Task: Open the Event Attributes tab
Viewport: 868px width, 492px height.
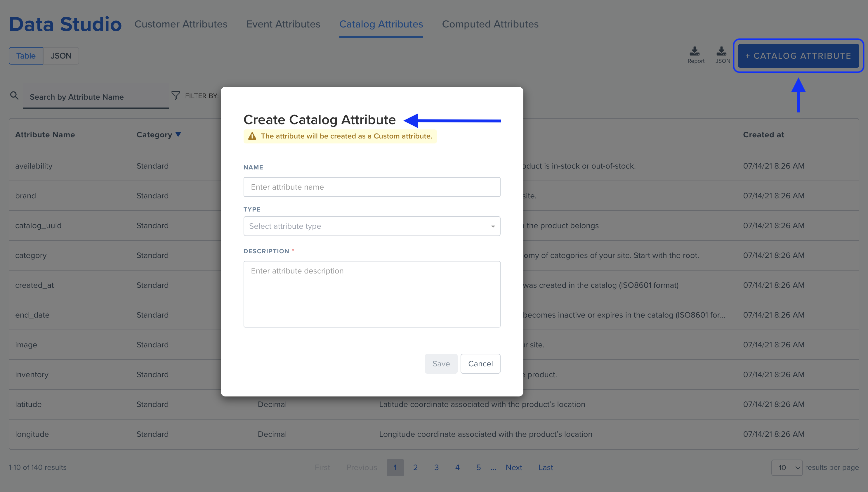Action: (283, 24)
